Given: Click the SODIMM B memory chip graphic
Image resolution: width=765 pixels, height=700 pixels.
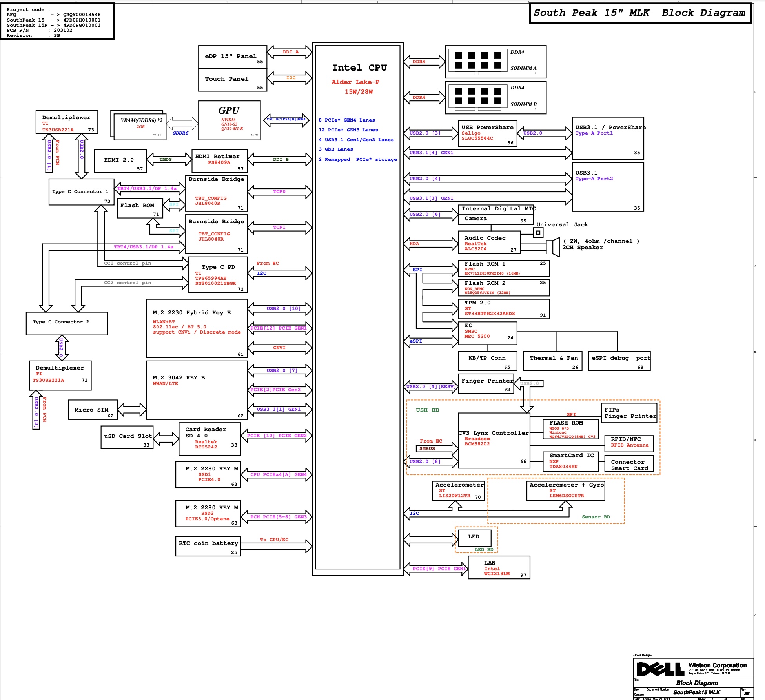Looking at the screenshot, I should click(478, 98).
